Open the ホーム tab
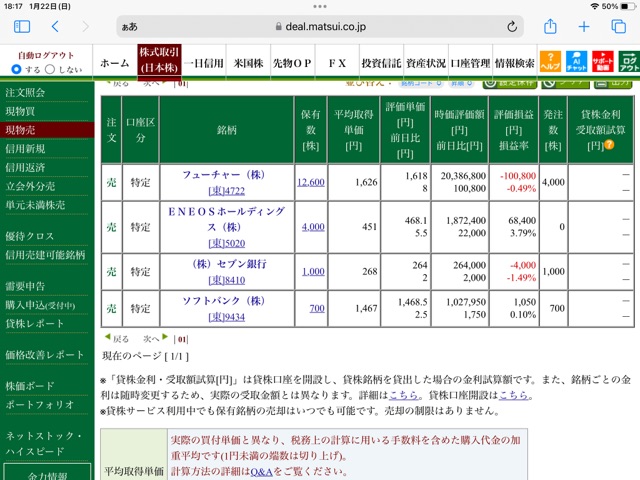The image size is (640, 480). pyautogui.click(x=115, y=63)
